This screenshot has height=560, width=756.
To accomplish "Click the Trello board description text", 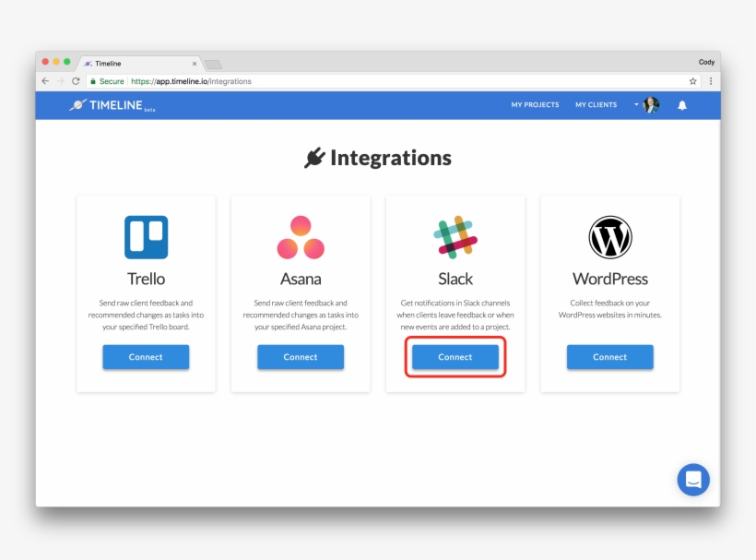I will click(146, 315).
